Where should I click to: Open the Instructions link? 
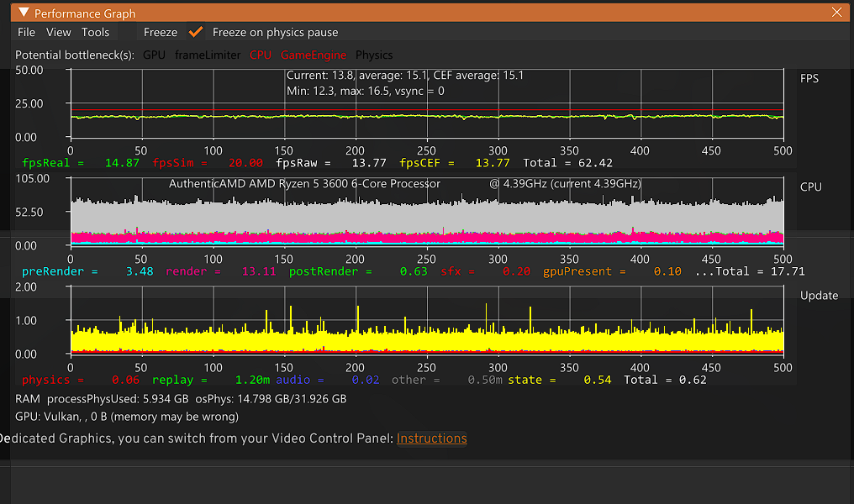click(x=431, y=438)
